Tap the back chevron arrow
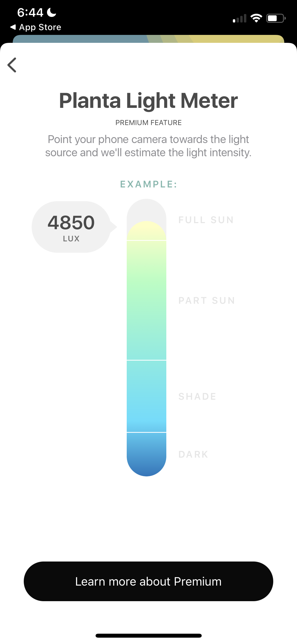 click(12, 65)
